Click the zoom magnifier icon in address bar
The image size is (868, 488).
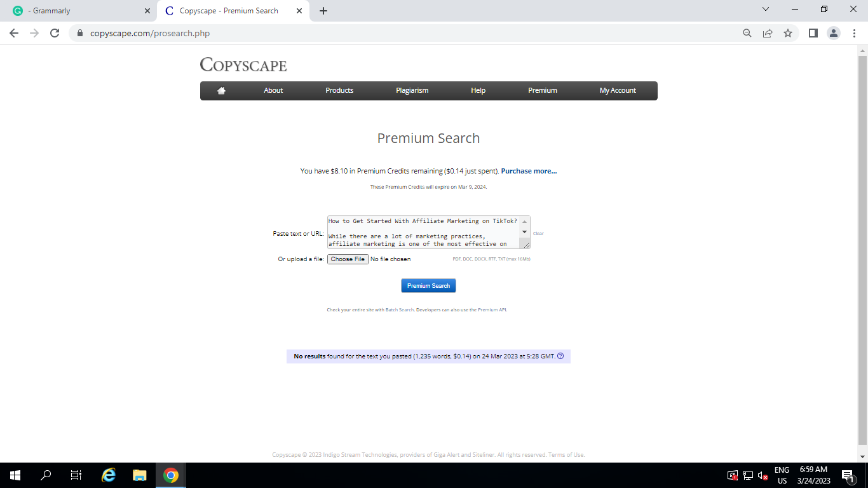tap(747, 33)
